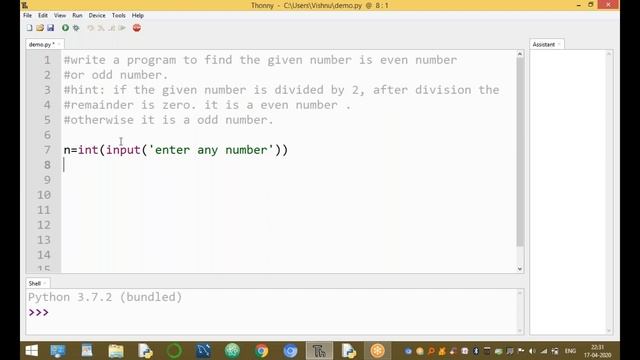Open the Run menu
The image size is (640, 360).
coord(77,15)
